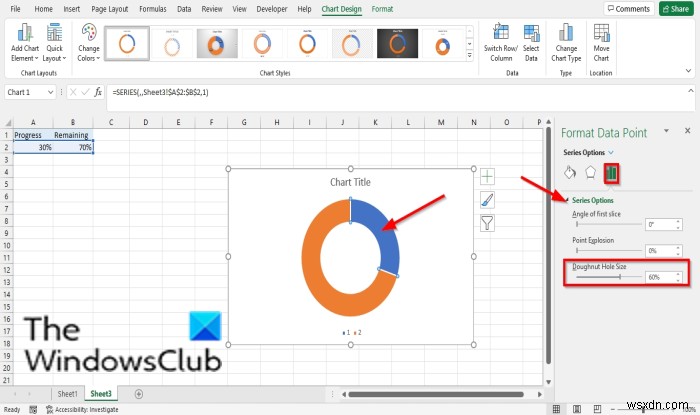This screenshot has height=415, width=700.
Task: Click the Angle of first slice value field
Action: click(x=660, y=224)
